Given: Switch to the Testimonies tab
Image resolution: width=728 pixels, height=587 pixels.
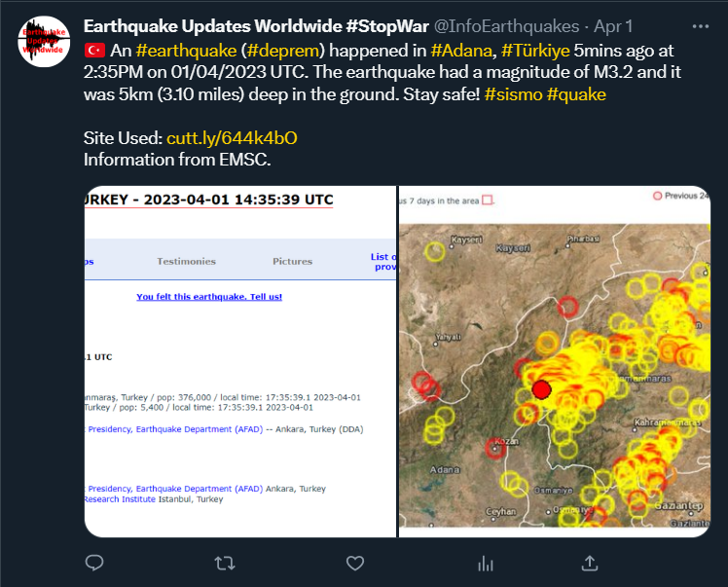Looking at the screenshot, I should (186, 261).
